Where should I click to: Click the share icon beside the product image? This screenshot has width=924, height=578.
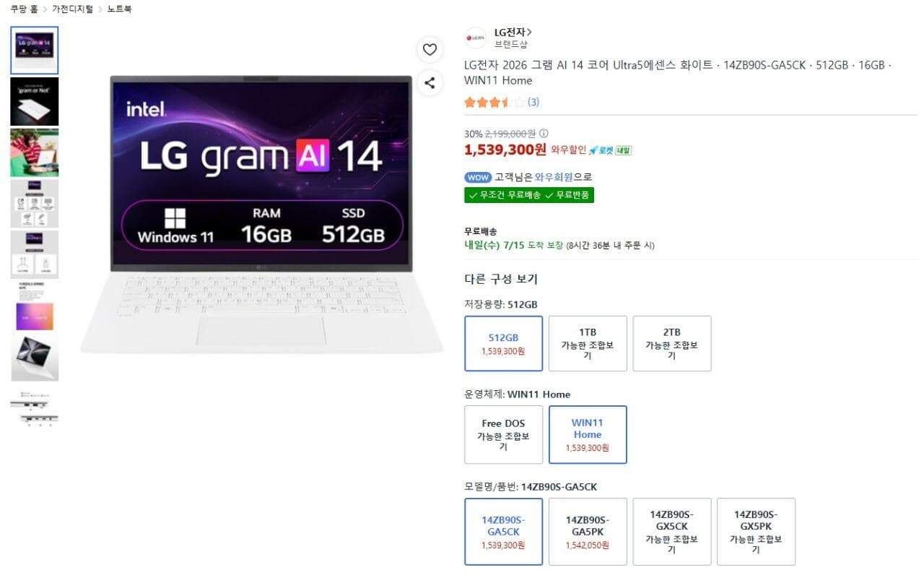tap(430, 83)
